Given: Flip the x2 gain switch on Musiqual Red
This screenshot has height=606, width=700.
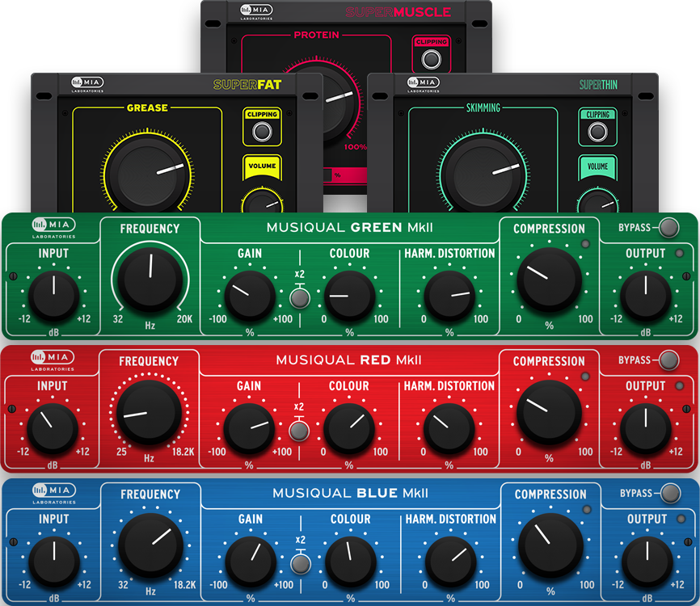Looking at the screenshot, I should click(x=299, y=432).
